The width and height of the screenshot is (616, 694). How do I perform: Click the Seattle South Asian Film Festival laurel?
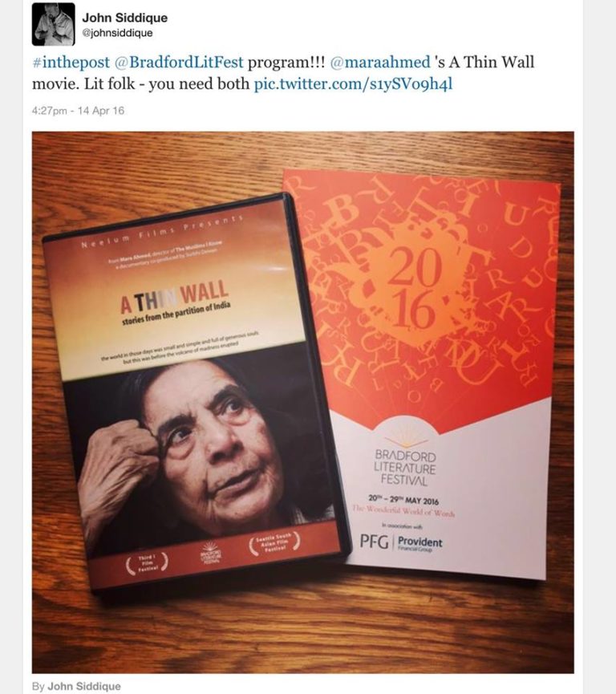tap(274, 543)
